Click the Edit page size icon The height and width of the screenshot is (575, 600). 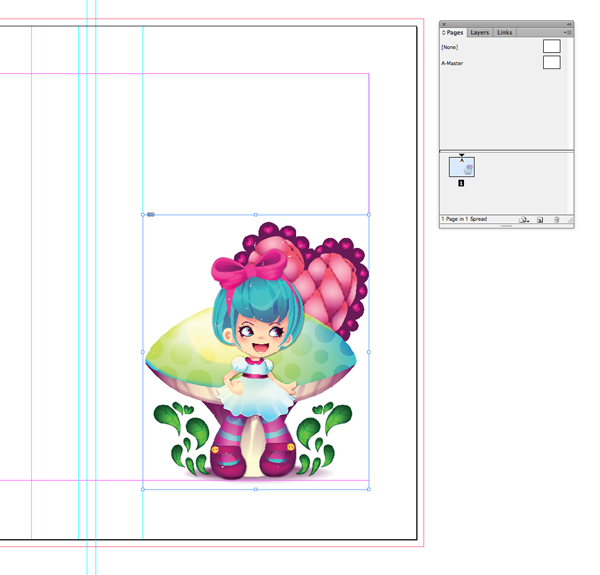(x=523, y=220)
